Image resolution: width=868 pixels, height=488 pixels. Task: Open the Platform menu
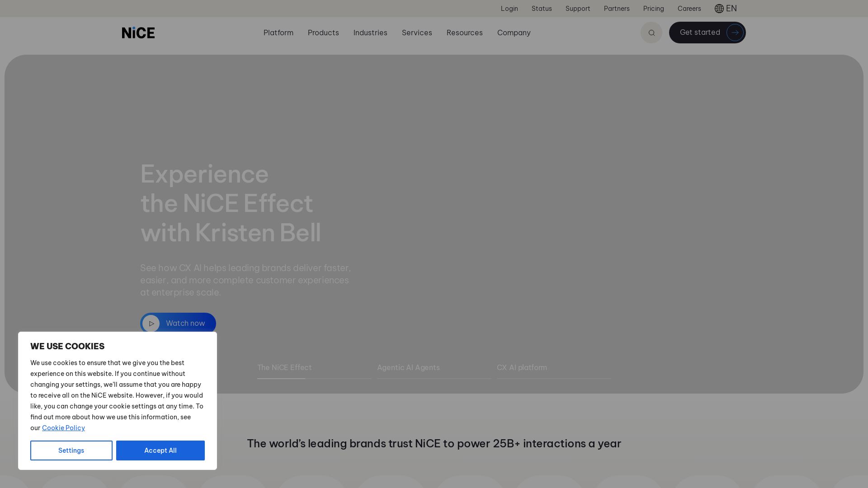(x=278, y=33)
